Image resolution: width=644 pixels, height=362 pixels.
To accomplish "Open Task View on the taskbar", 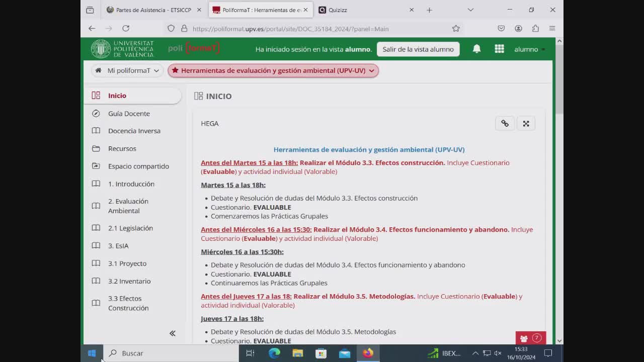I will (x=250, y=353).
